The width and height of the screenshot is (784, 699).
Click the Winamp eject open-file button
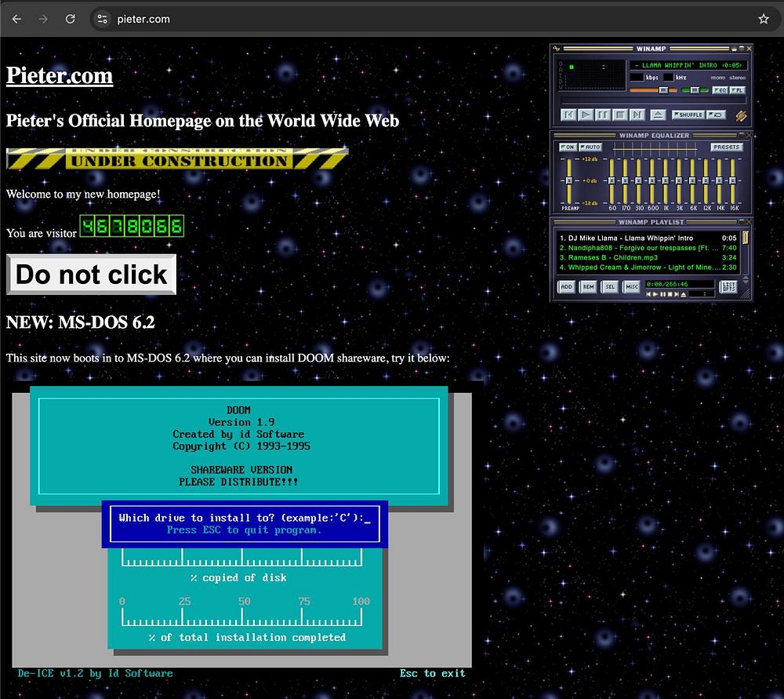658,115
